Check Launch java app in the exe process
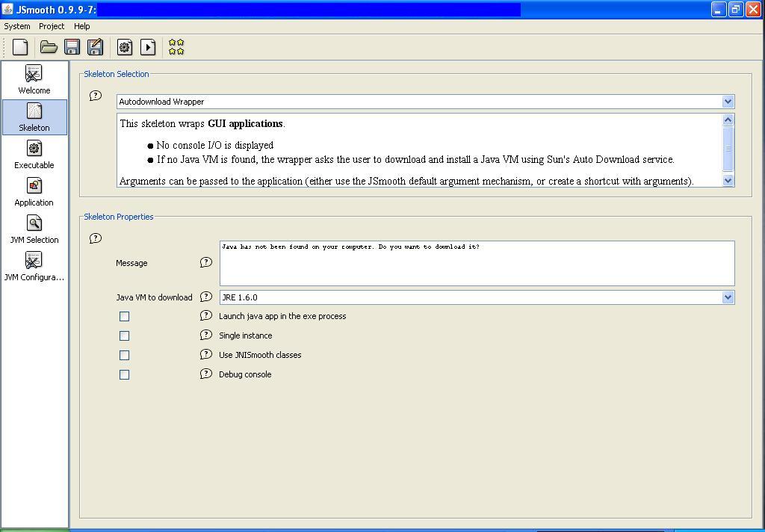 click(x=124, y=316)
